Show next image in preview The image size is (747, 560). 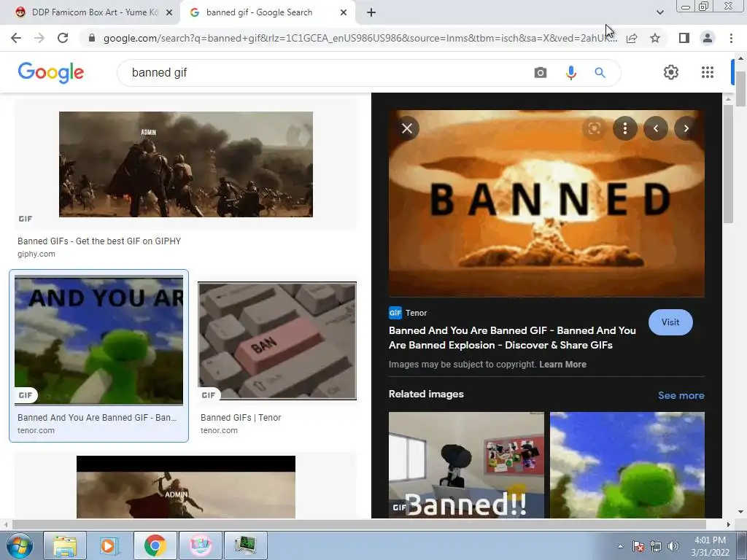(x=686, y=128)
